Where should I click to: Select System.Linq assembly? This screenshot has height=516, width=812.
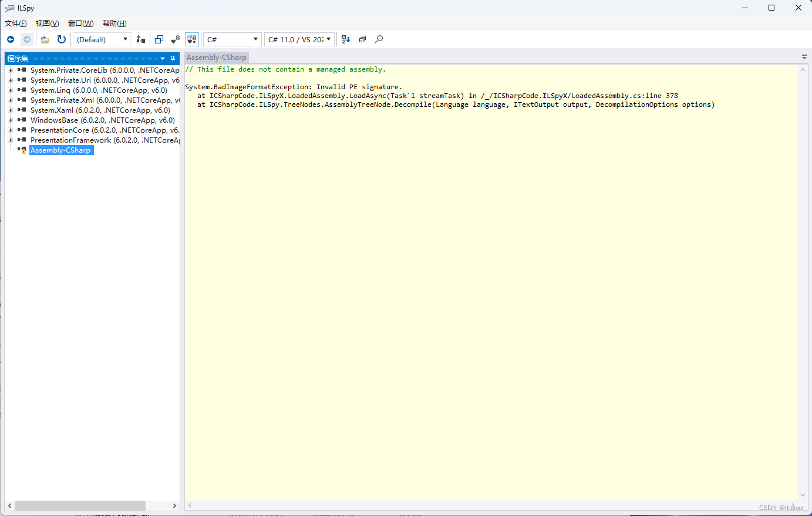[99, 90]
